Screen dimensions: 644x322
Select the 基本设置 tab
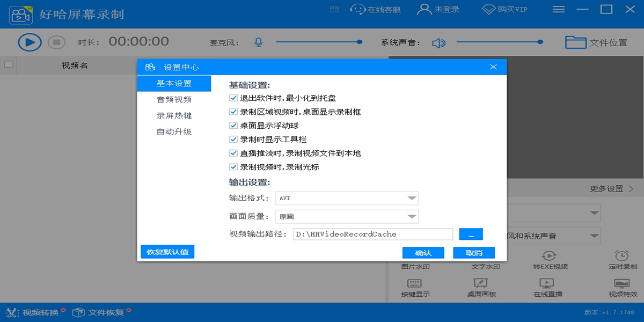point(174,84)
